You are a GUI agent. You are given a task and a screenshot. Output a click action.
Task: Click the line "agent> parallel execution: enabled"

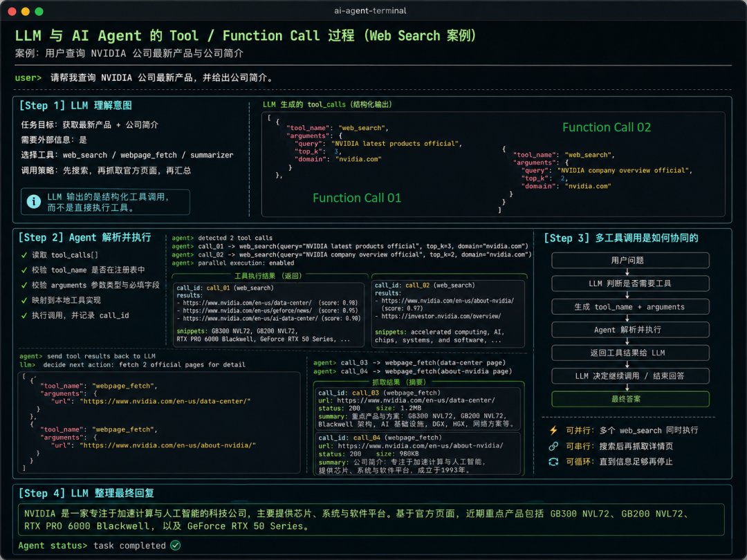(x=233, y=263)
